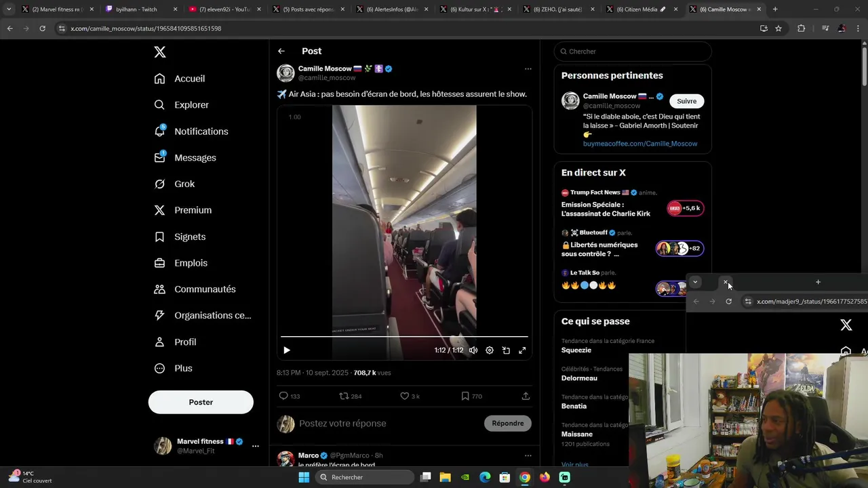Open Grok in the sidebar

[174, 184]
